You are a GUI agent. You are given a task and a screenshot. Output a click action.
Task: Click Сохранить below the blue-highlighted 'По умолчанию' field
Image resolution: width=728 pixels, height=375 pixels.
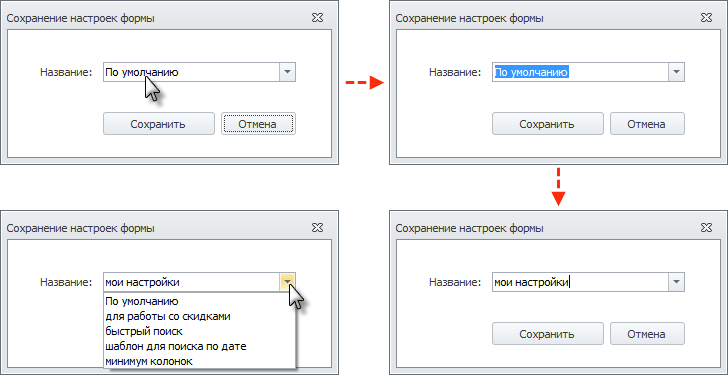548,124
